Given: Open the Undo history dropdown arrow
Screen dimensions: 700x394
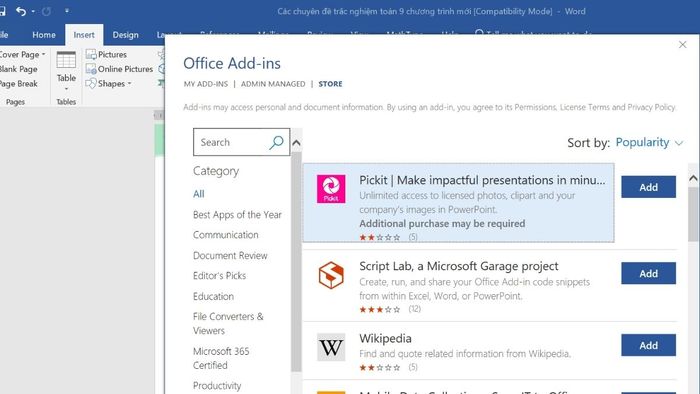Looking at the screenshot, I should (x=33, y=11).
